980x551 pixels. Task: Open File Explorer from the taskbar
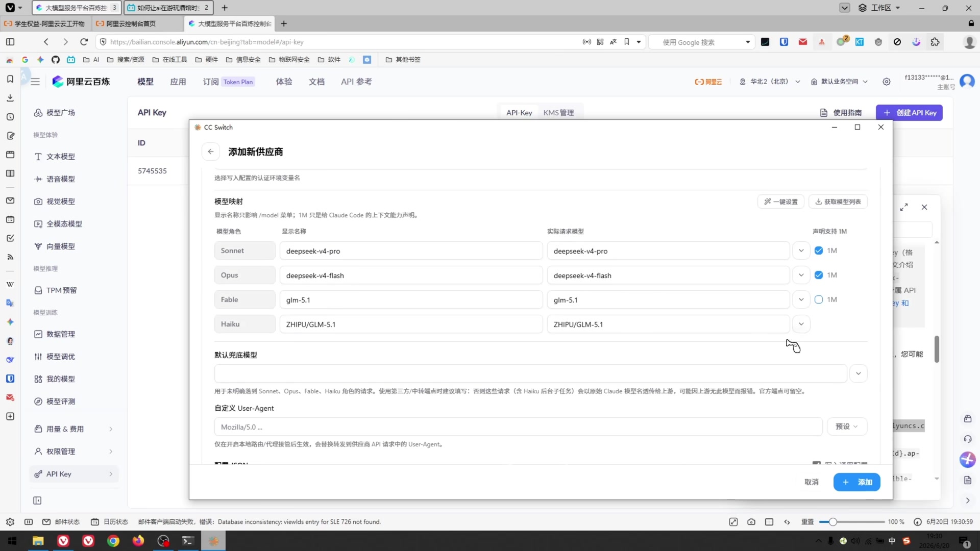click(38, 541)
